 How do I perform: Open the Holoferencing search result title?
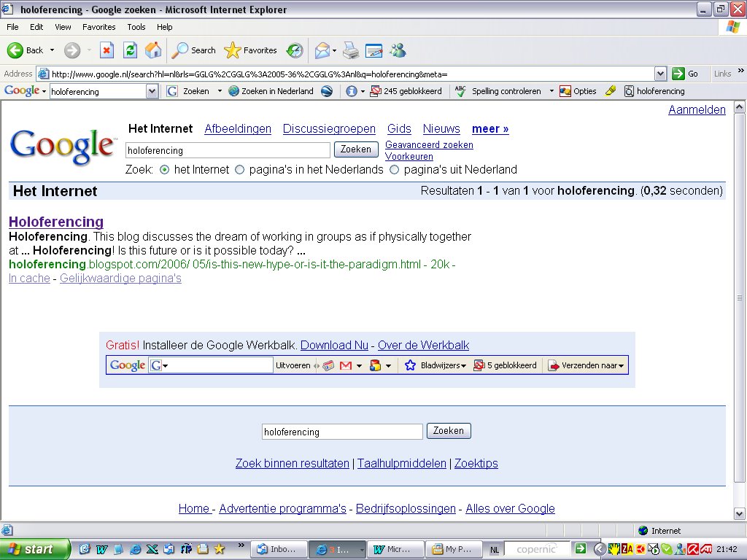click(56, 222)
